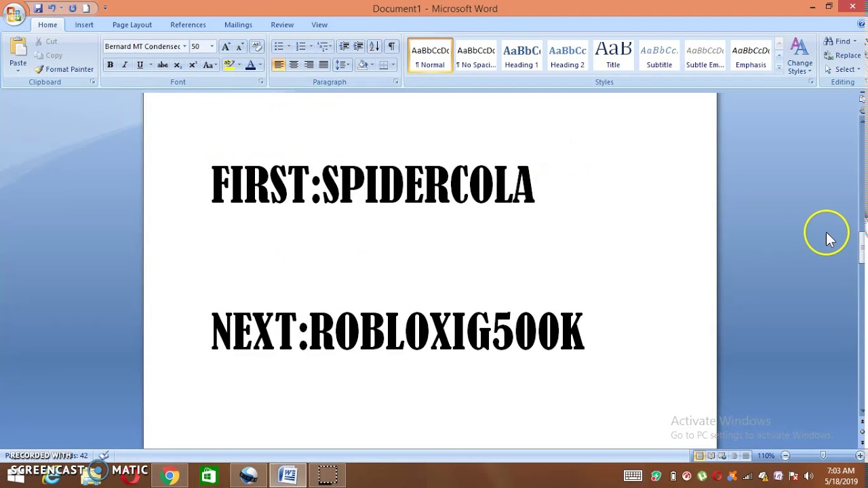Toggle Justify alignment

point(323,65)
